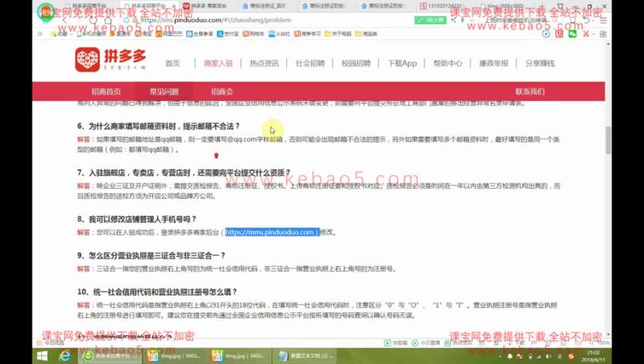Image resolution: width=644 pixels, height=364 pixels.
Task: Select 下载App in the top navigation
Action: pos(402,64)
